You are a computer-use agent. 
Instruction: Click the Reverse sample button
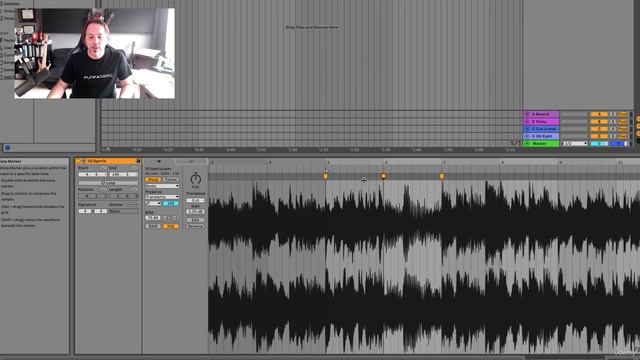196,226
